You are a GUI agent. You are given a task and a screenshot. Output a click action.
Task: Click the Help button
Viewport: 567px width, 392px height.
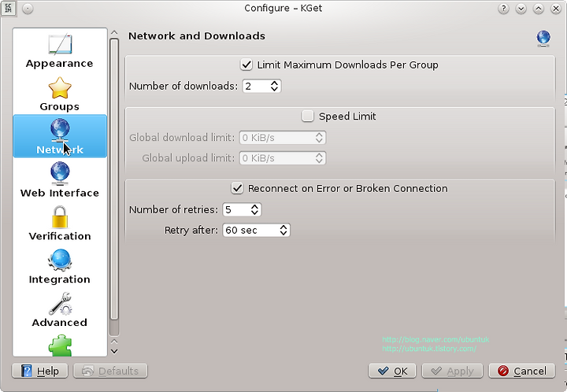pos(40,371)
